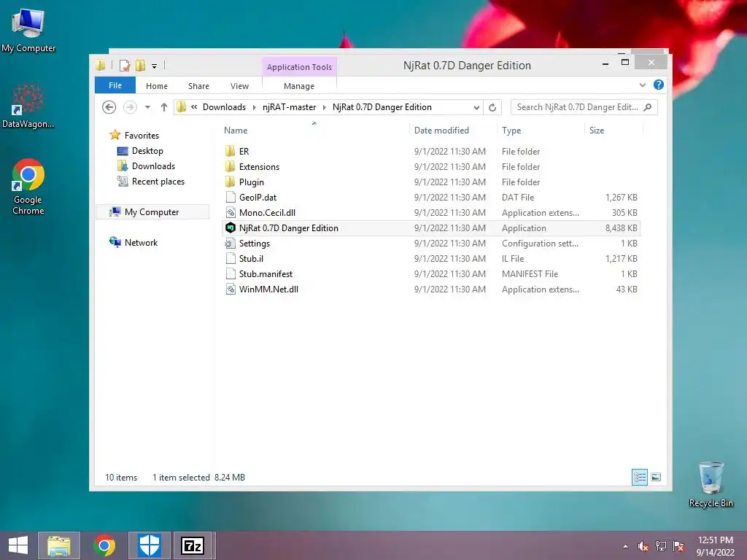Switch to the View ribbon tab

tap(239, 86)
